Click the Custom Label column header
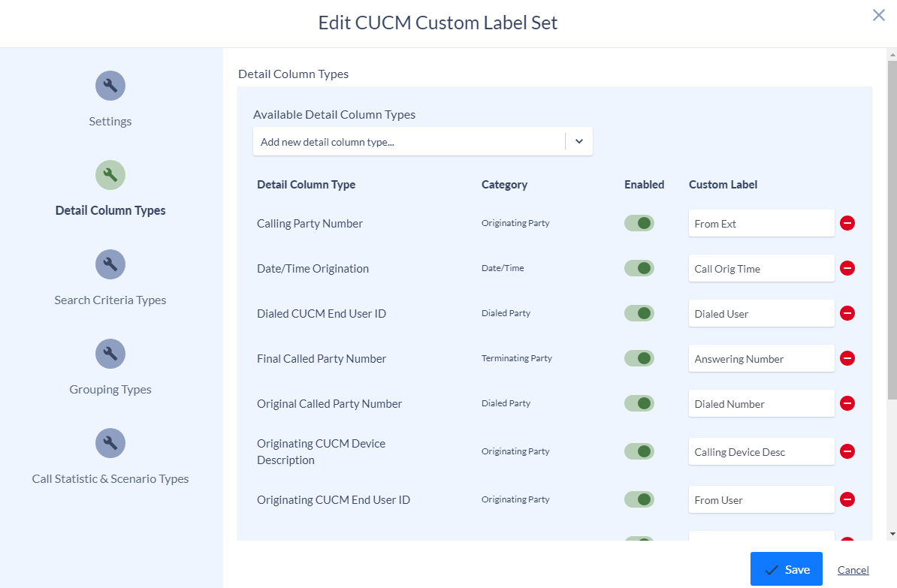Viewport: 897px width, 588px height. [723, 185]
